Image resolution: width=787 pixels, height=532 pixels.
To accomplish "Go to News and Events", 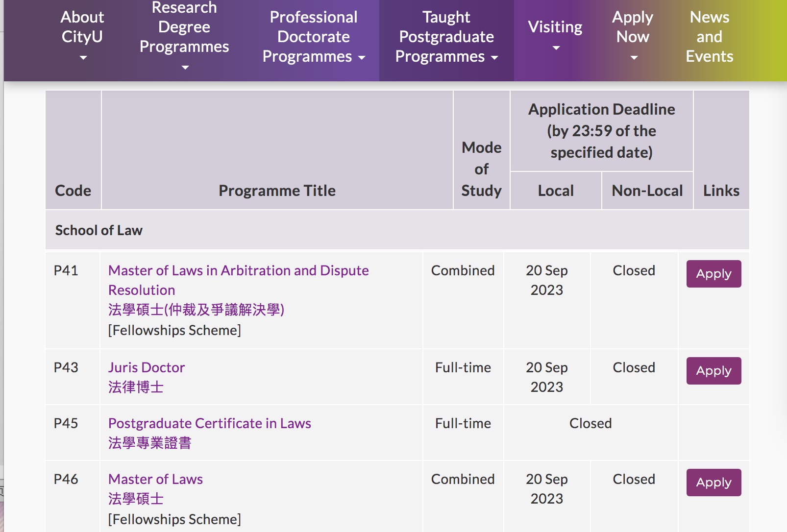I will (709, 37).
